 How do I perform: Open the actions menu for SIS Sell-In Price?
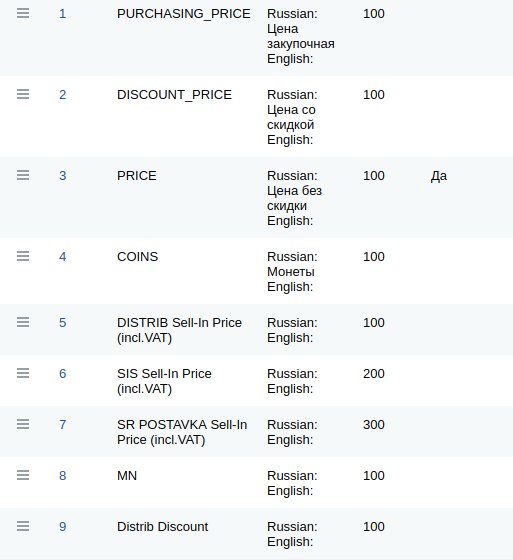(23, 373)
